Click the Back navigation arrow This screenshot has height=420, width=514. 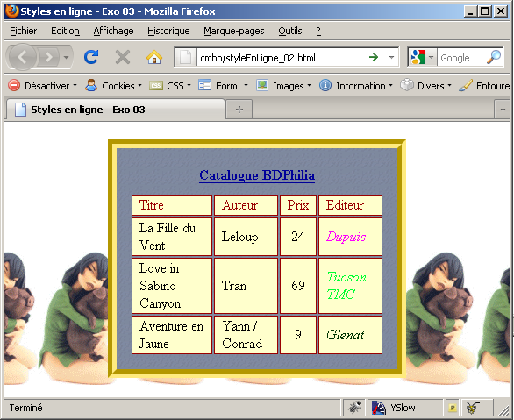(22, 57)
